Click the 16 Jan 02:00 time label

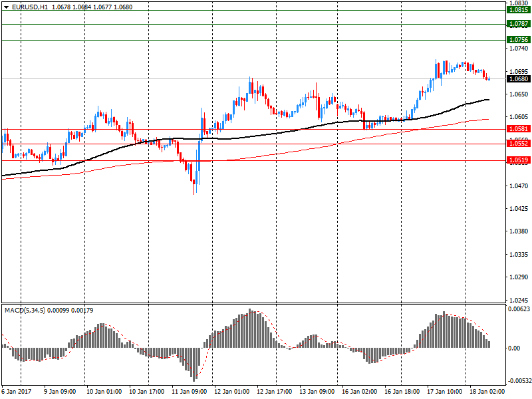[x=360, y=392]
